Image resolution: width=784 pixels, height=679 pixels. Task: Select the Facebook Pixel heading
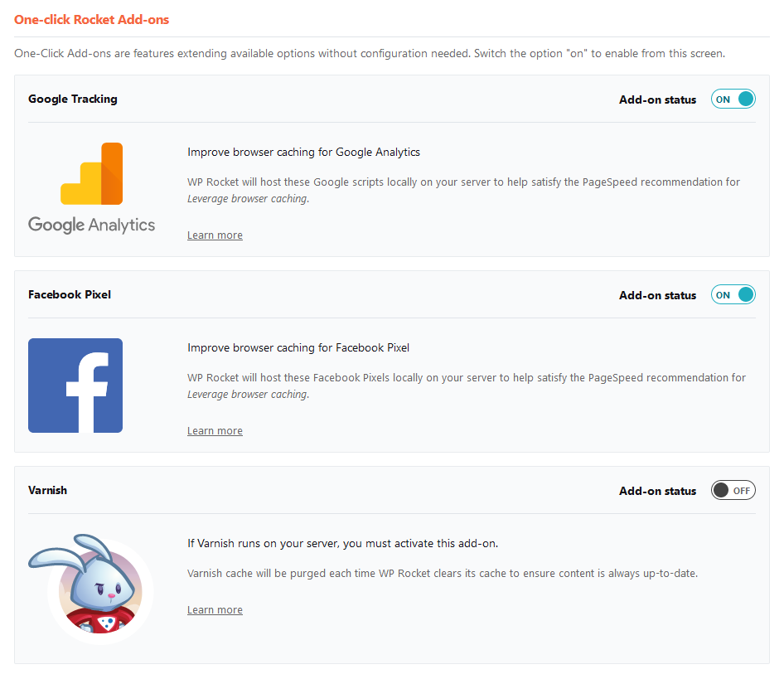coord(70,294)
